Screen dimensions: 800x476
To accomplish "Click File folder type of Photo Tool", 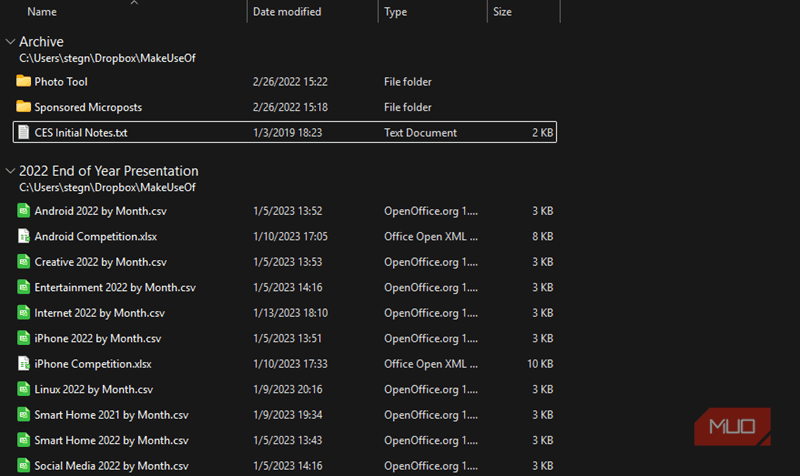I will pyautogui.click(x=408, y=82).
